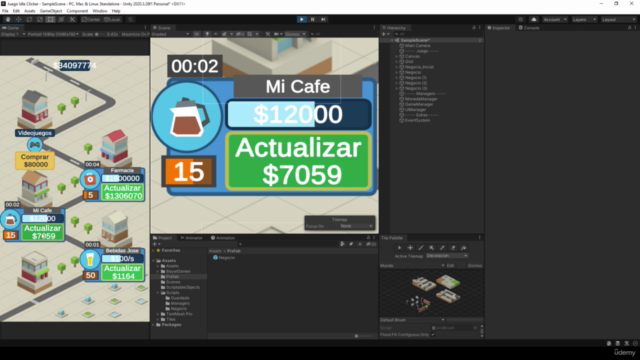Image resolution: width=640 pixels, height=360 pixels.
Task: Select the Rotate tool in the main toolbar
Action: 29,19
